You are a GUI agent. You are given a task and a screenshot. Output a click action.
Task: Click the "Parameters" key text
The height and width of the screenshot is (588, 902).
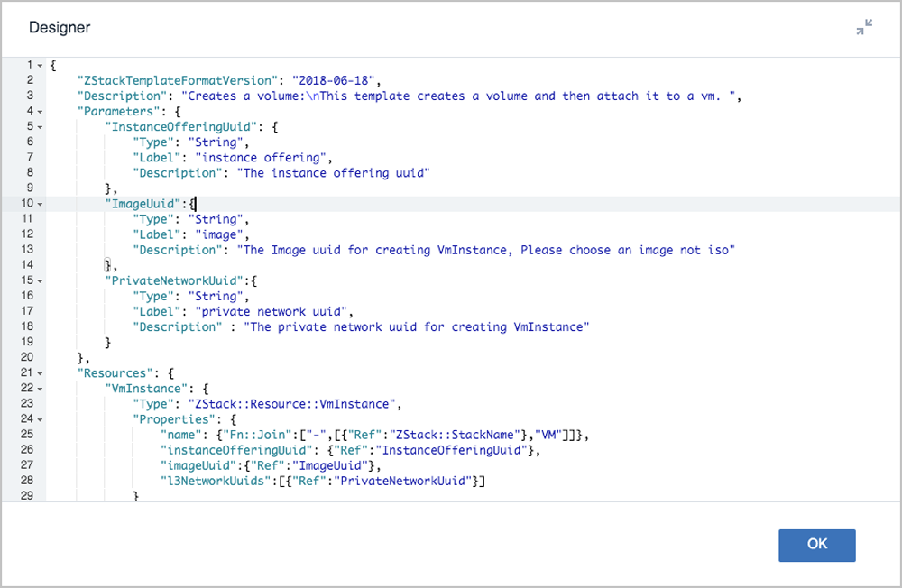pyautogui.click(x=118, y=112)
